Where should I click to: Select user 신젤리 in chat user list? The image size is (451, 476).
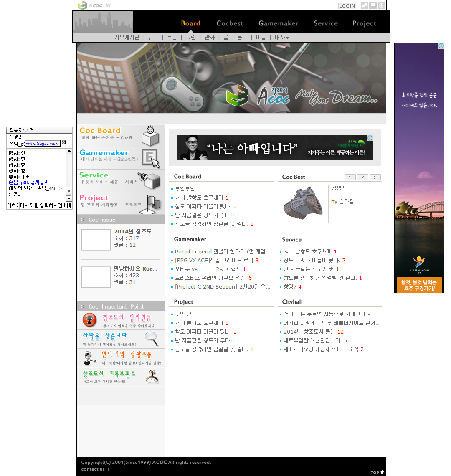[15, 137]
